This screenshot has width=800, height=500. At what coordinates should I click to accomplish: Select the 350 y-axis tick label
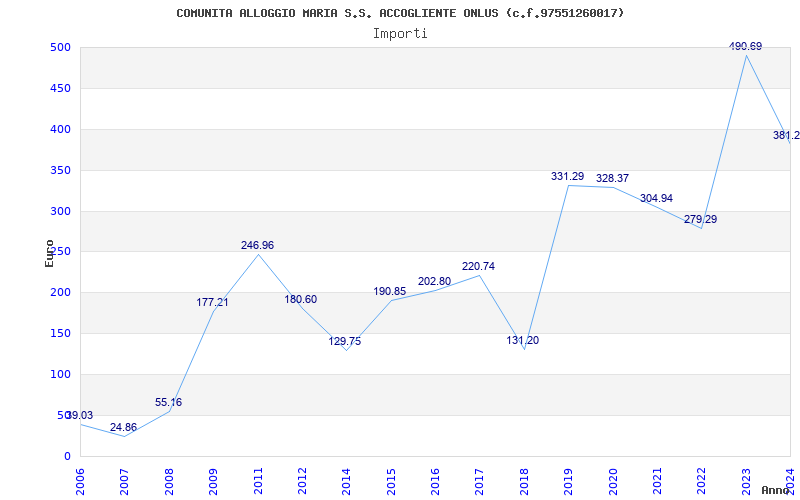[x=60, y=170]
